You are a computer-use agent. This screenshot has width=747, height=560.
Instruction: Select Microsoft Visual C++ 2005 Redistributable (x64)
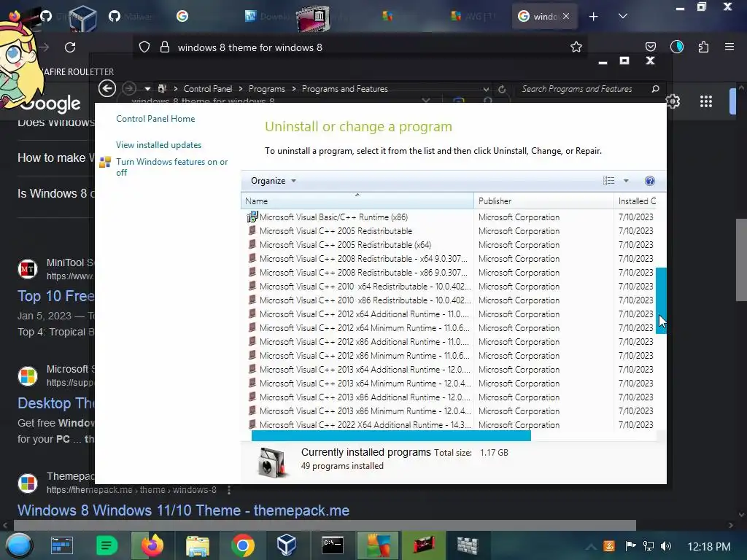(x=345, y=245)
